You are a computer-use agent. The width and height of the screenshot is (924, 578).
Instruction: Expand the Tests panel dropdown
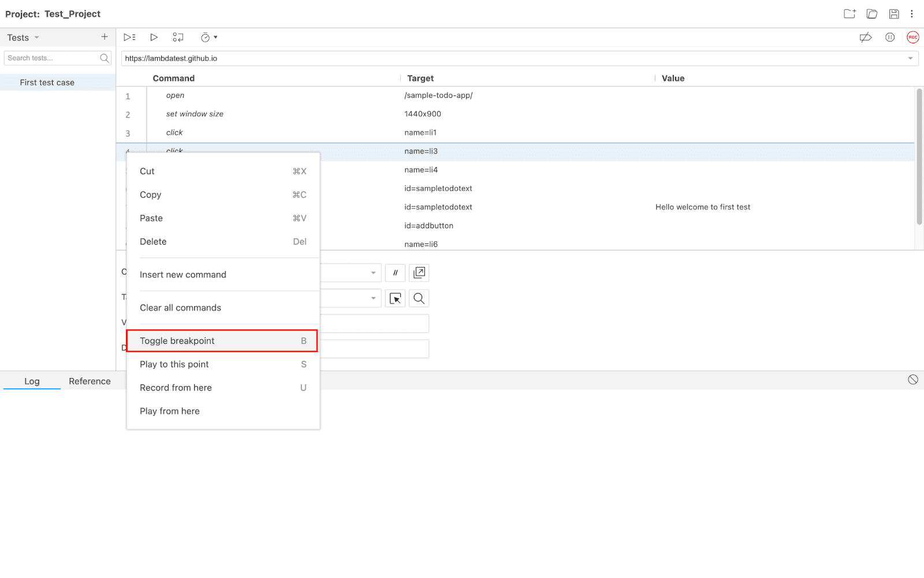tap(37, 38)
